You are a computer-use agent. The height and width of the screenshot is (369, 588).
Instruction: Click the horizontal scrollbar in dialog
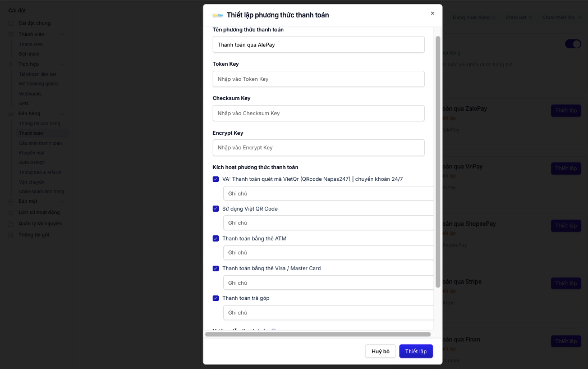tap(318, 334)
